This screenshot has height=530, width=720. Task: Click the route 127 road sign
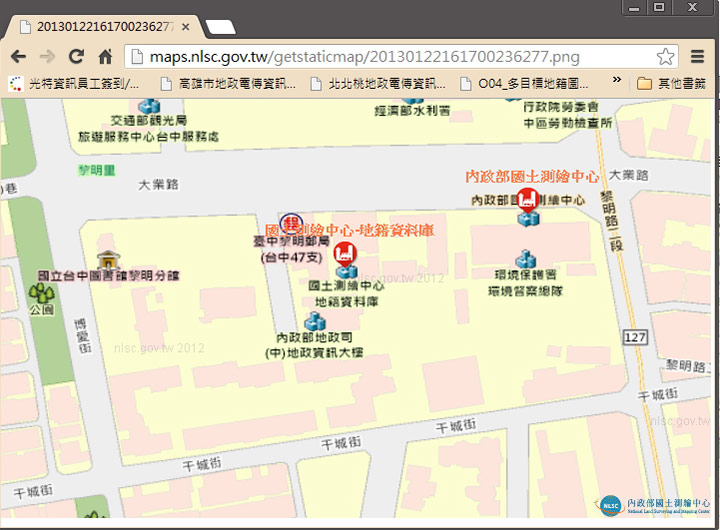635,338
